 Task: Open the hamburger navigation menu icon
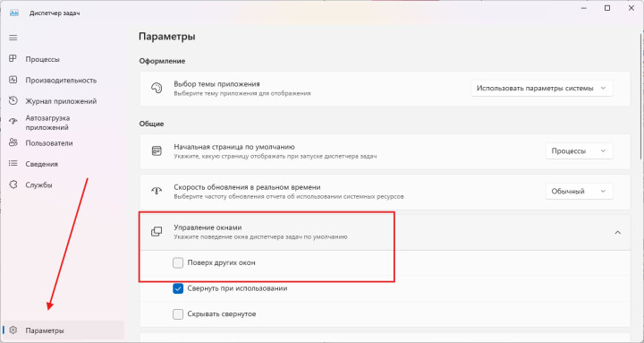point(13,38)
